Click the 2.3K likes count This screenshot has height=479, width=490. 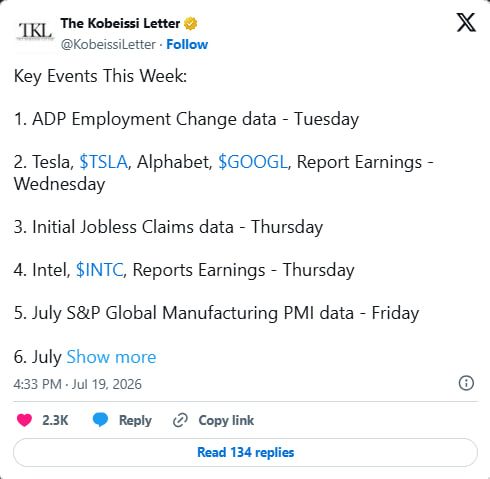(x=55, y=420)
